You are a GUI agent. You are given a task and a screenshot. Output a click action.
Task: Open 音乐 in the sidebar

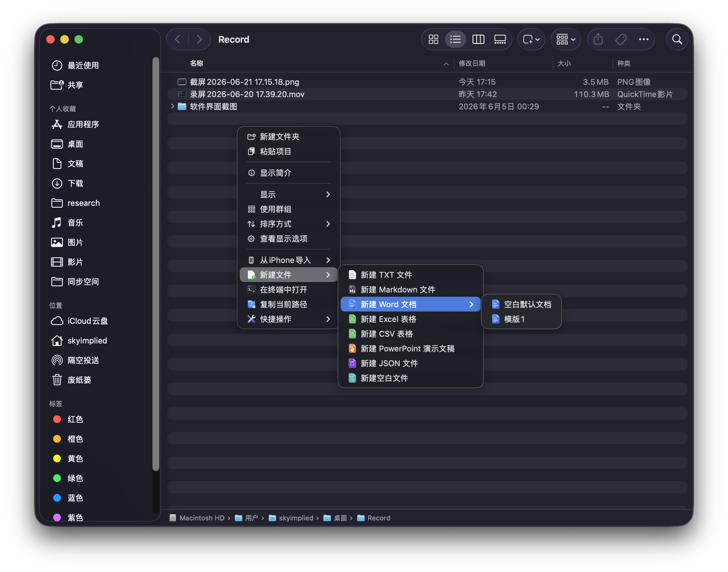pyautogui.click(x=67, y=223)
